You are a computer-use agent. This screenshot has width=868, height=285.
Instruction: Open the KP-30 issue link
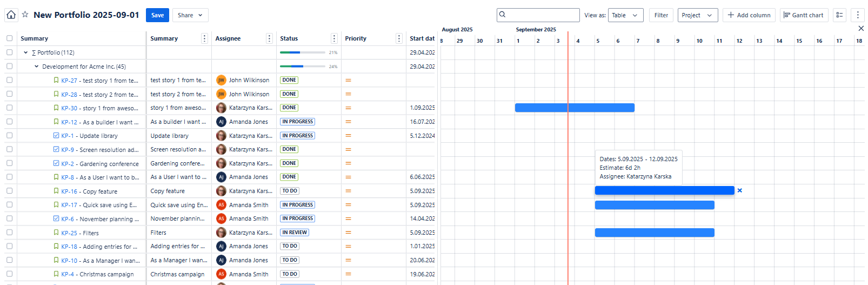69,108
